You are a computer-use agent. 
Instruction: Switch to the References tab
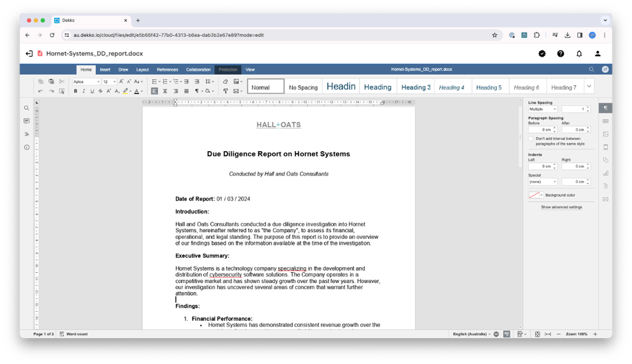[x=167, y=69]
